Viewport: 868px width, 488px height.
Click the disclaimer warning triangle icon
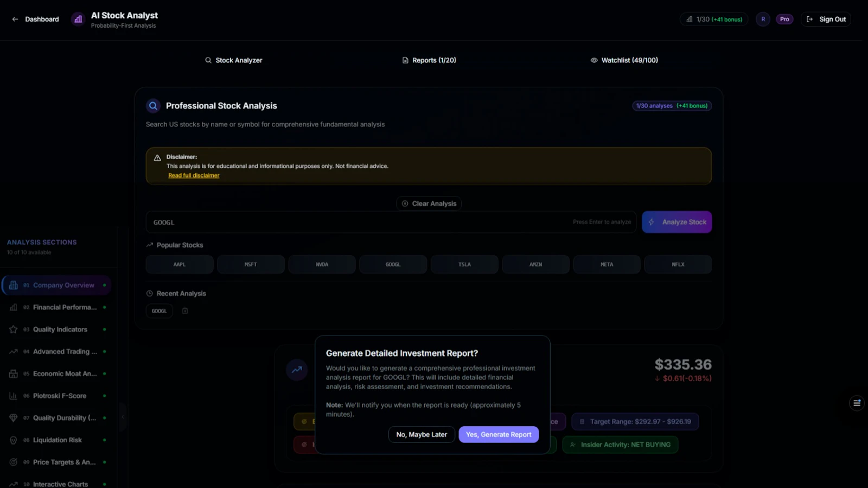click(x=157, y=158)
